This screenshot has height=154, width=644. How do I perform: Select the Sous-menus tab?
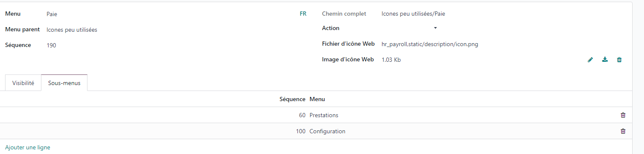click(x=64, y=83)
